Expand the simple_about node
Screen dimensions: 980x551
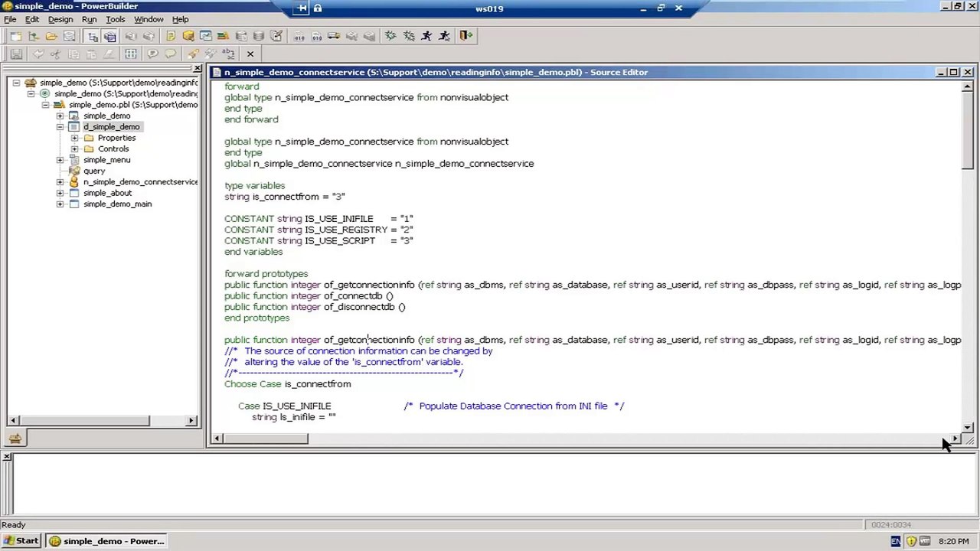60,193
